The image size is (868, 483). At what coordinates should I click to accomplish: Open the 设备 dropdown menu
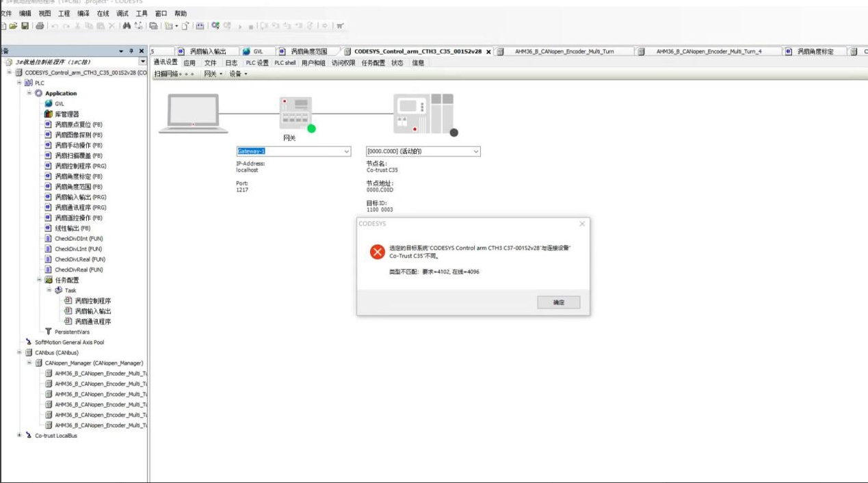238,74
